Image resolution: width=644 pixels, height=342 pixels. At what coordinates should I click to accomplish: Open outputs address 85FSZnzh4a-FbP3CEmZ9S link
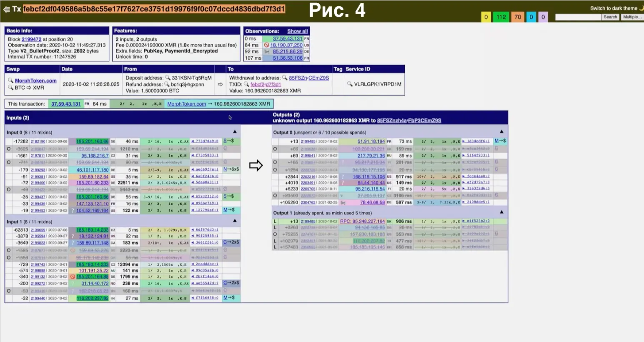[409, 121]
